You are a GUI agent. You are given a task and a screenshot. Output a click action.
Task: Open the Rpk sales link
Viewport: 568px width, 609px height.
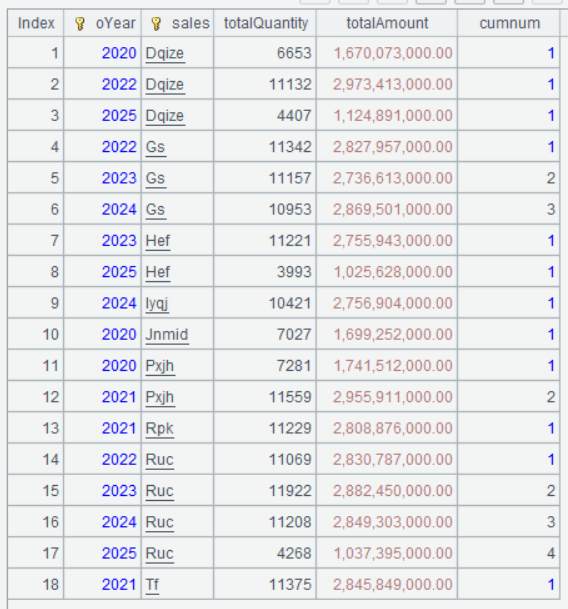159,428
